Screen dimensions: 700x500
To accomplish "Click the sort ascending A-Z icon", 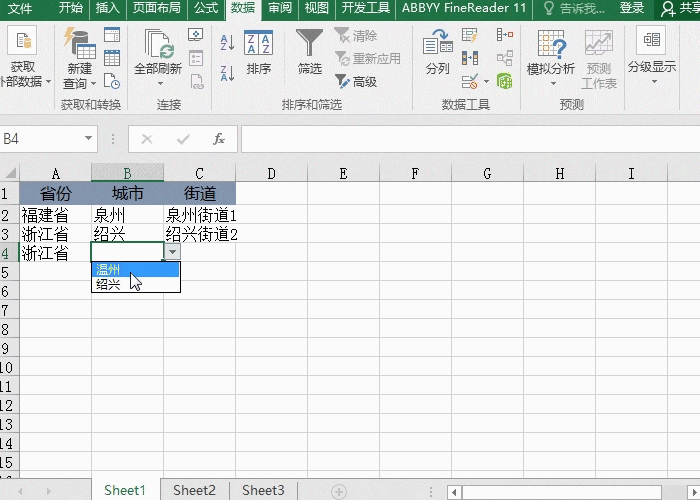I will pyautogui.click(x=226, y=42).
